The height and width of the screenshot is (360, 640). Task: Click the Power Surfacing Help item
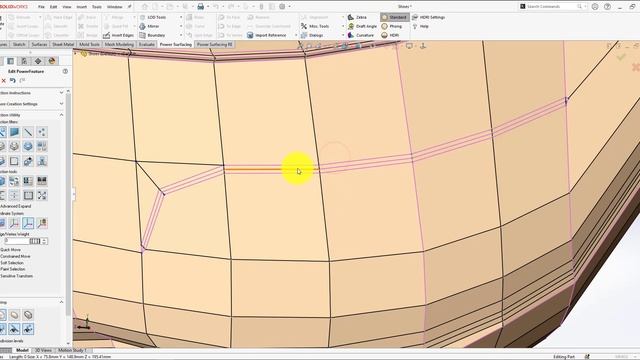[x=420, y=26]
